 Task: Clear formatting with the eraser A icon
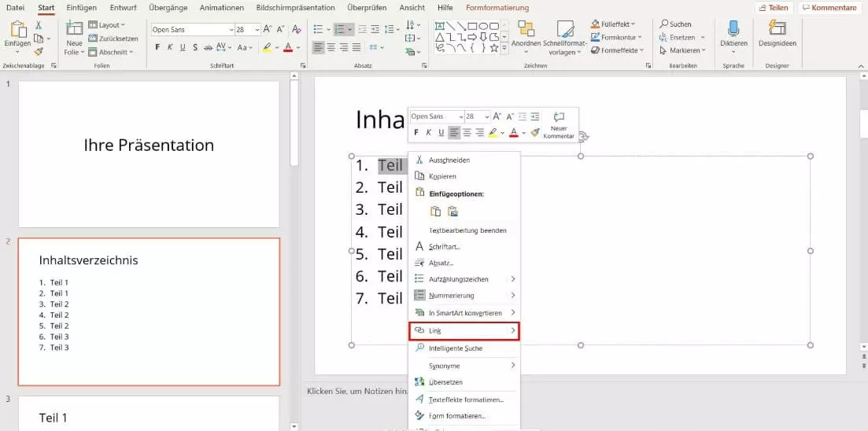pyautogui.click(x=296, y=29)
